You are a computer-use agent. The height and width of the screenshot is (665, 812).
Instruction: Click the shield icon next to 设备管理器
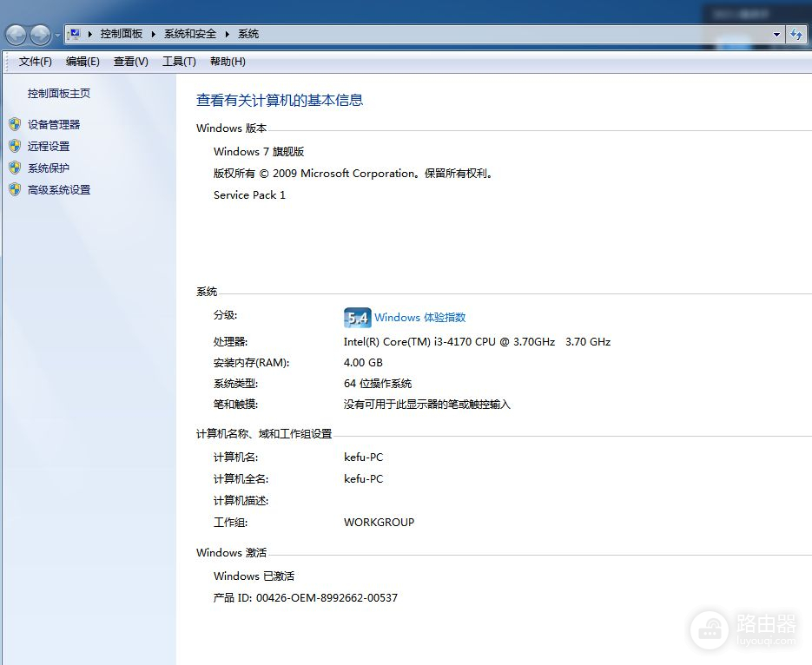15,125
